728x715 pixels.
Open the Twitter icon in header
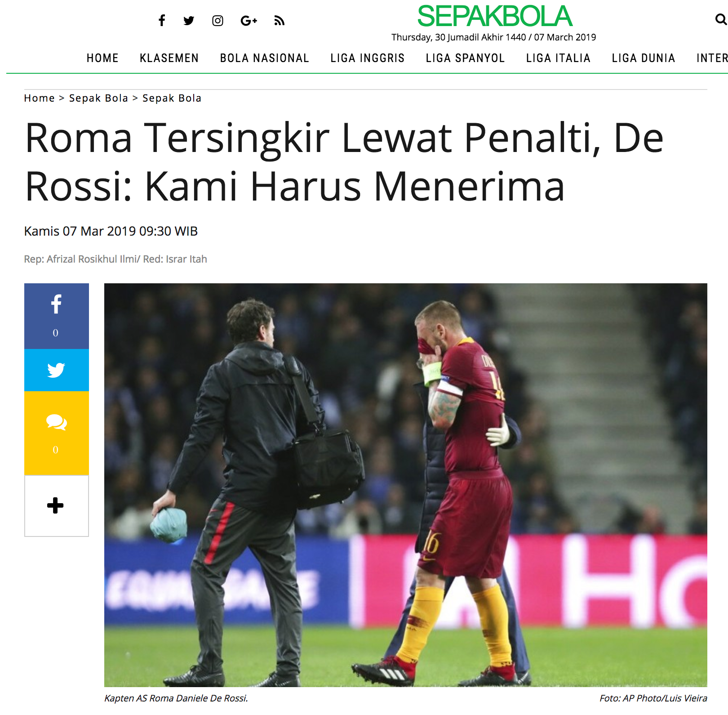pos(189,21)
